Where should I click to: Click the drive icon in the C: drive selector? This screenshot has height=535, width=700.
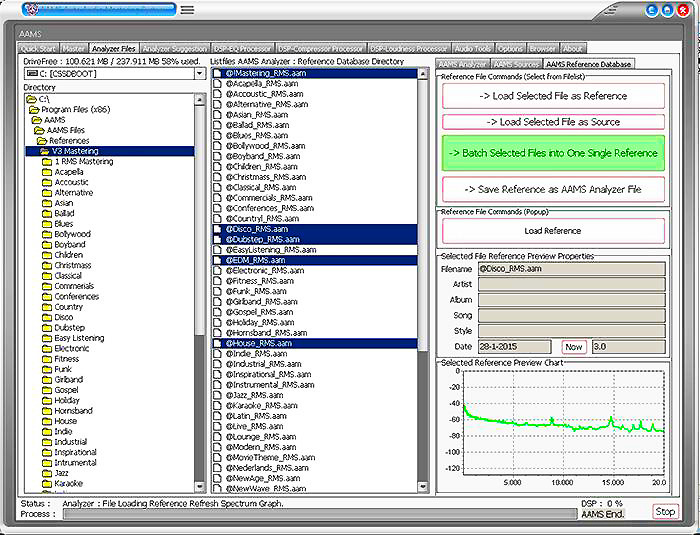click(x=32, y=74)
